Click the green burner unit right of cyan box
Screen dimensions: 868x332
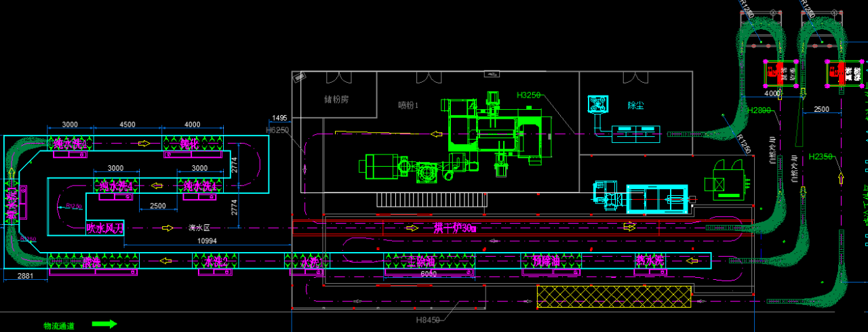tap(728, 182)
